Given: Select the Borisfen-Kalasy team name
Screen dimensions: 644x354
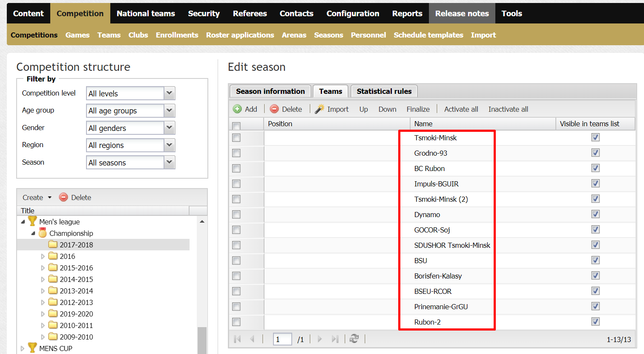Looking at the screenshot, I should [438, 276].
